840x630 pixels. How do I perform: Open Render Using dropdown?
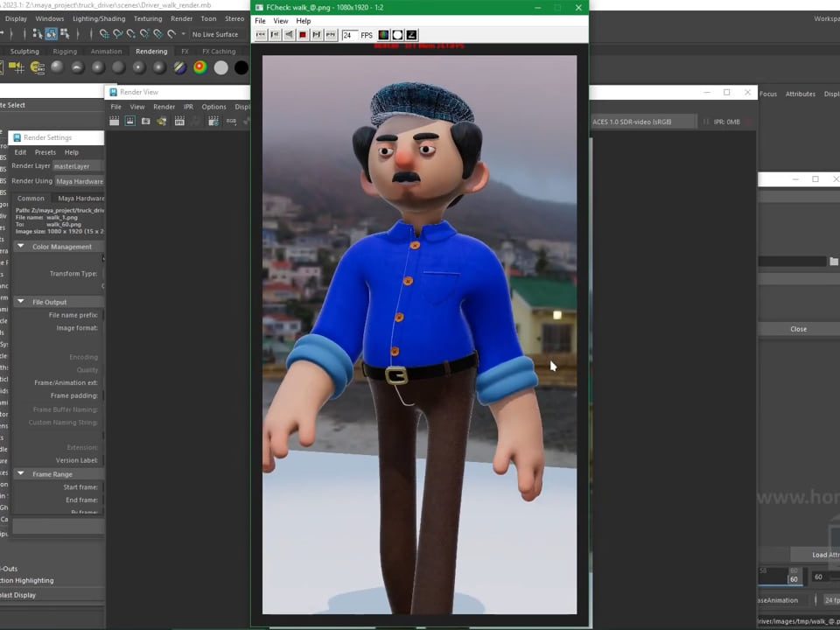[x=80, y=182]
